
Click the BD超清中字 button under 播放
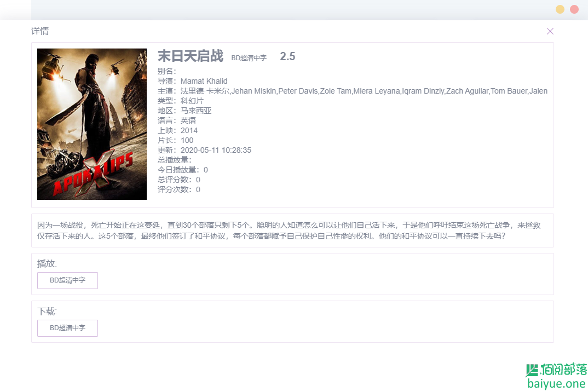click(67, 281)
